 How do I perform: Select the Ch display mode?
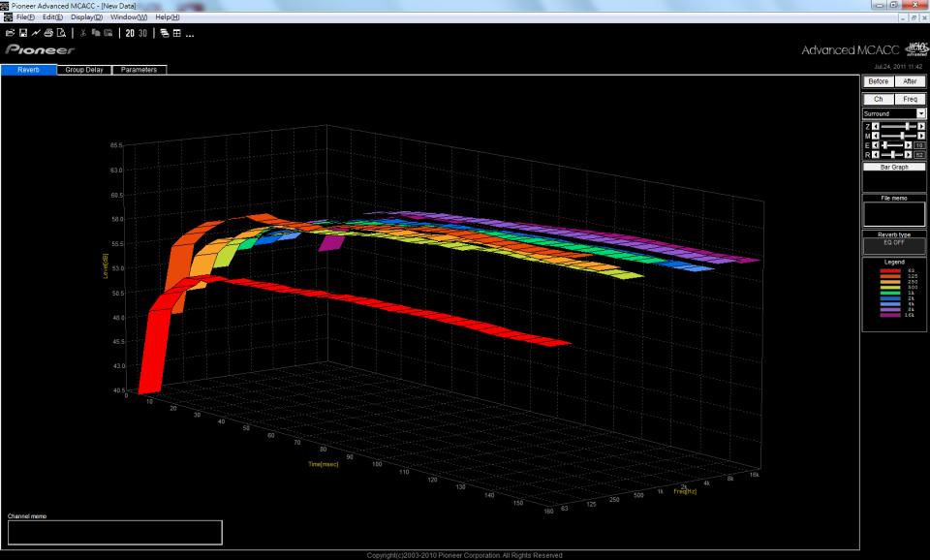coord(879,99)
